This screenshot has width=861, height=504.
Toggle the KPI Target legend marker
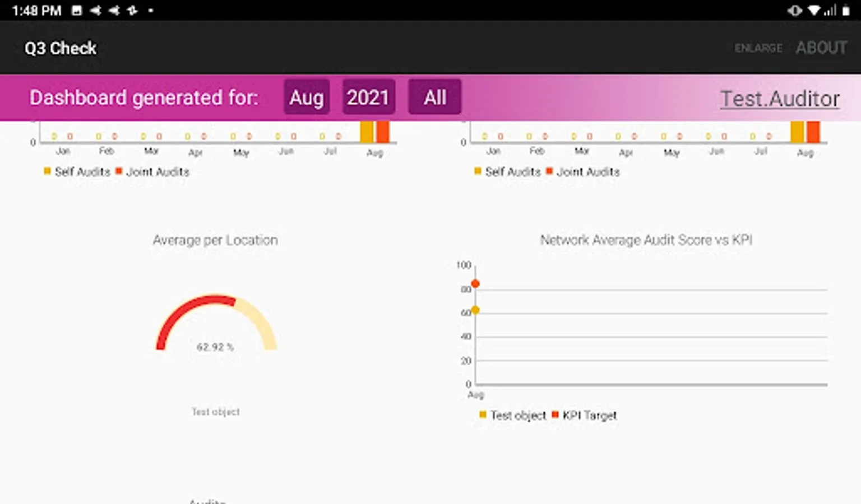tap(555, 415)
